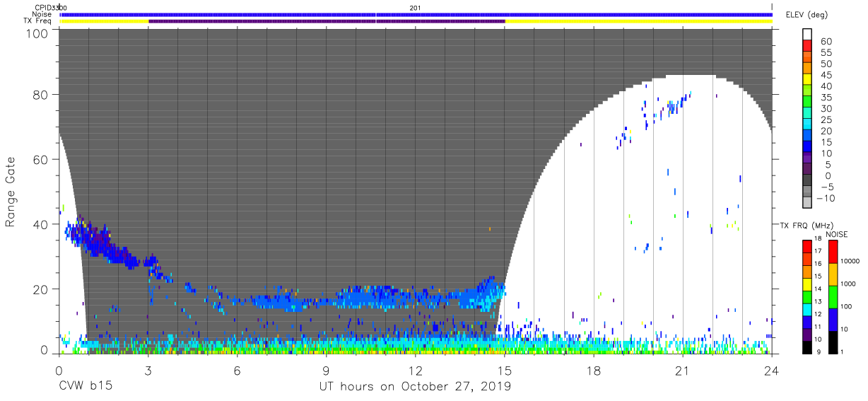Click the blue Noise bar above the plot

(x=417, y=14)
